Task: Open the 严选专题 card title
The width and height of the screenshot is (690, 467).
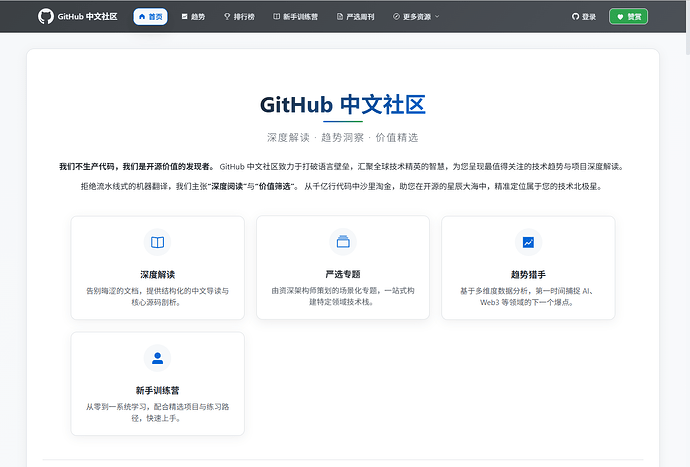Action: pyautogui.click(x=343, y=273)
